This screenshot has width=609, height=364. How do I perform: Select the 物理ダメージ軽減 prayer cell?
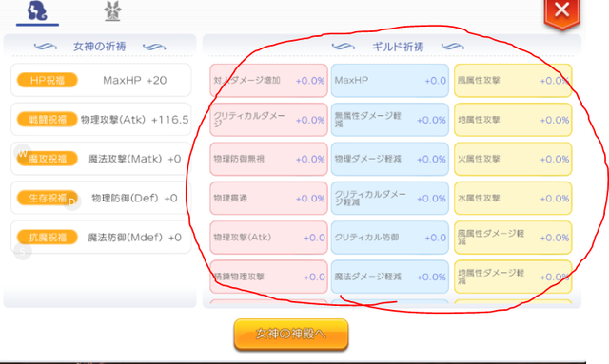(x=390, y=159)
